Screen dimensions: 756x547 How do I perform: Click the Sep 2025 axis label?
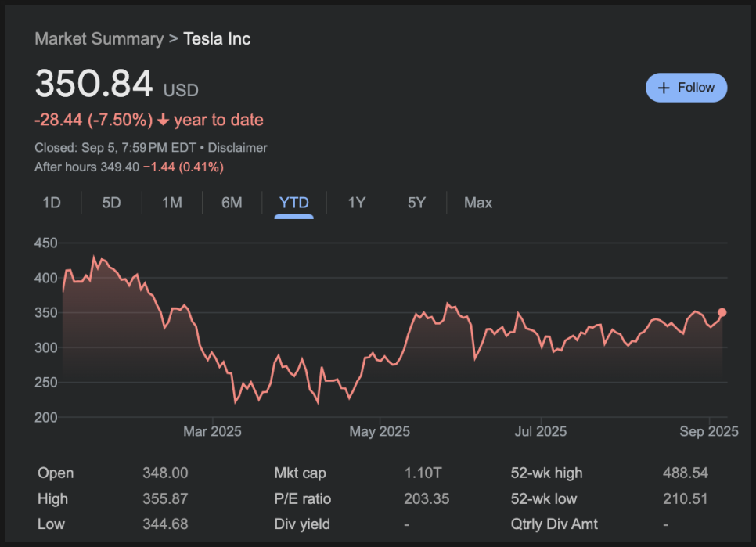pos(709,431)
